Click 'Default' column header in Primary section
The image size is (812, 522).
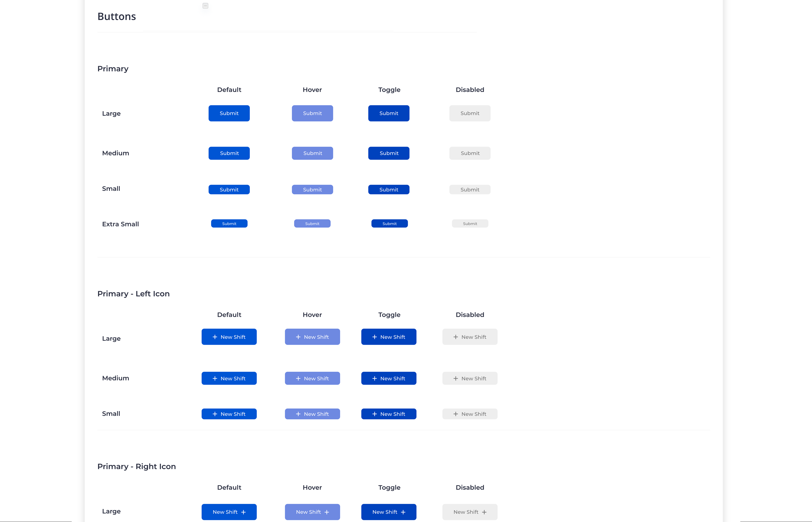click(229, 90)
